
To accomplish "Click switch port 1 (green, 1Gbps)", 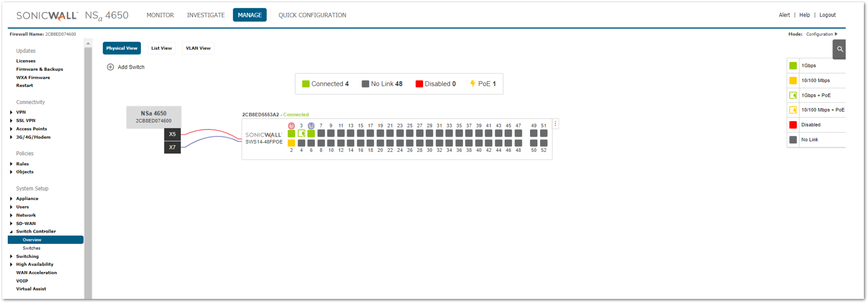I will [291, 134].
